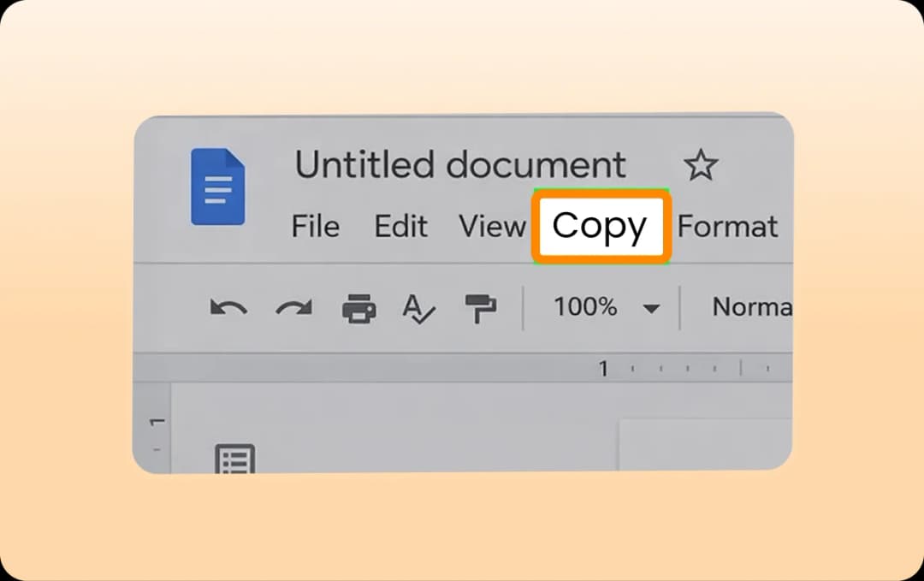Run spelling check via the spellcheck icon
The image size is (924, 581).
(x=420, y=309)
